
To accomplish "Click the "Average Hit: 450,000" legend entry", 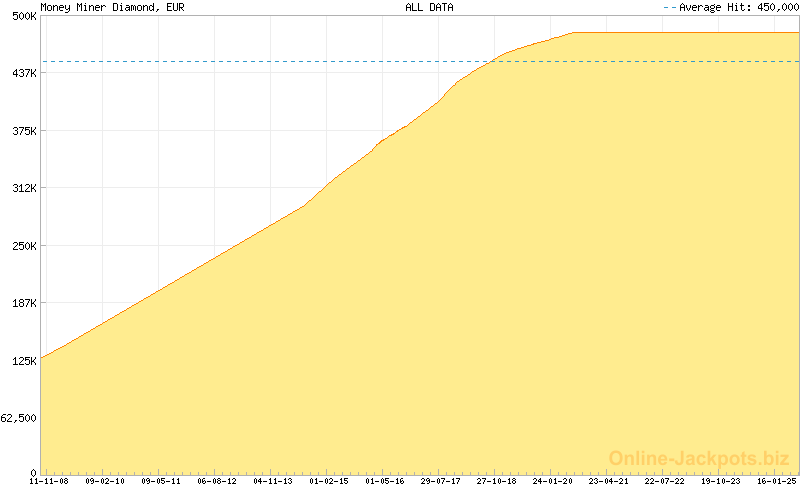I will (738, 7).
